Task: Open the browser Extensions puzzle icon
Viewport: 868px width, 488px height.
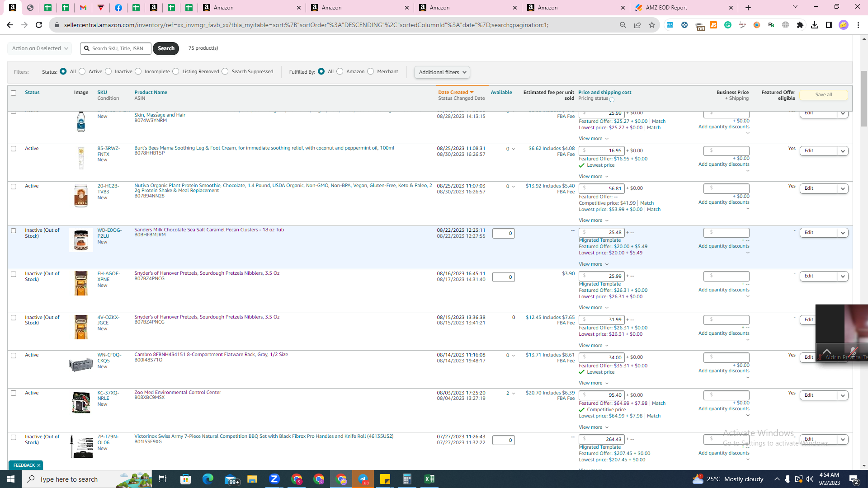Action: pos(800,25)
